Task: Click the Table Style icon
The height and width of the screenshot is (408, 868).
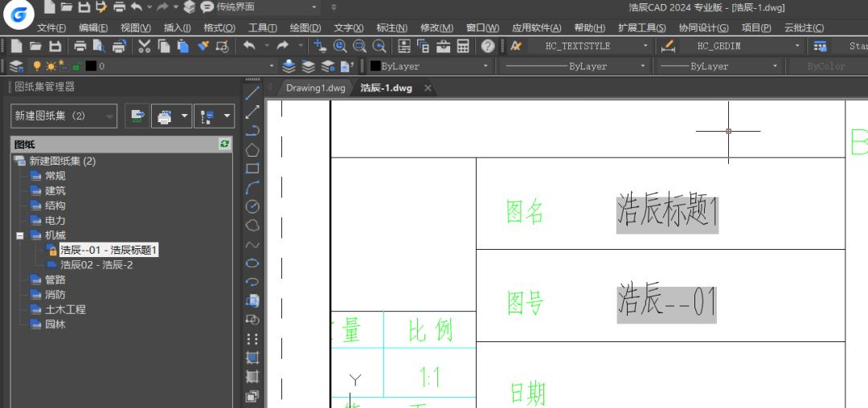Action: point(820,46)
